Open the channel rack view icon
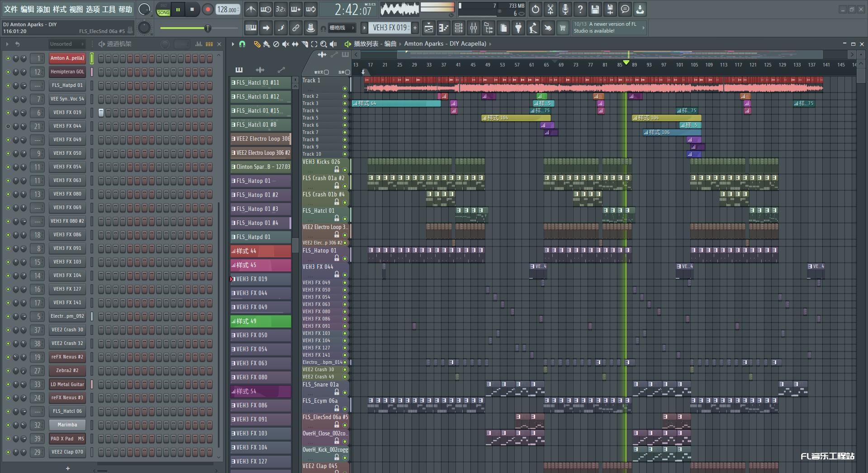This screenshot has width=868, height=473. [458, 28]
